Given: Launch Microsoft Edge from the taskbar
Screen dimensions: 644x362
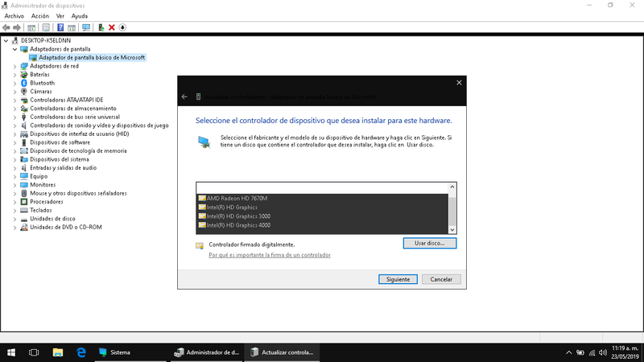Looking at the screenshot, I should (x=81, y=352).
